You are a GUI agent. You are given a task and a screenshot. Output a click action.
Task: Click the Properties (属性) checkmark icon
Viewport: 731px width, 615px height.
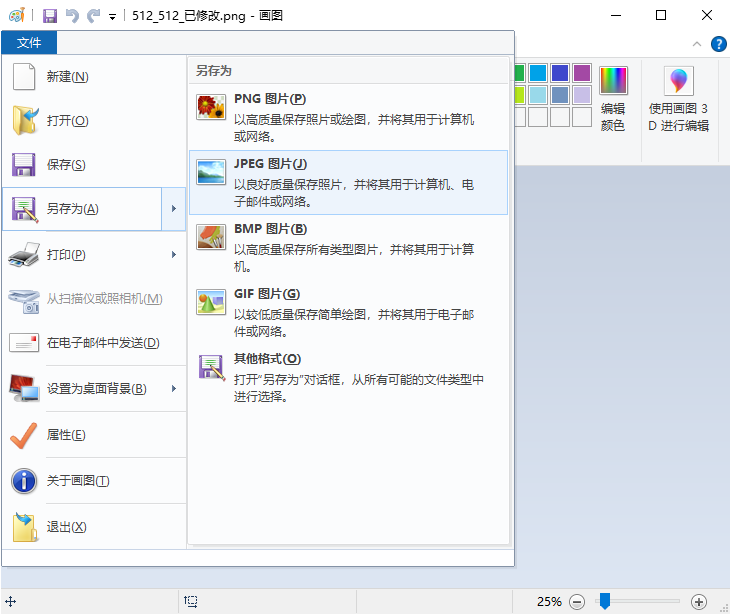click(x=23, y=435)
